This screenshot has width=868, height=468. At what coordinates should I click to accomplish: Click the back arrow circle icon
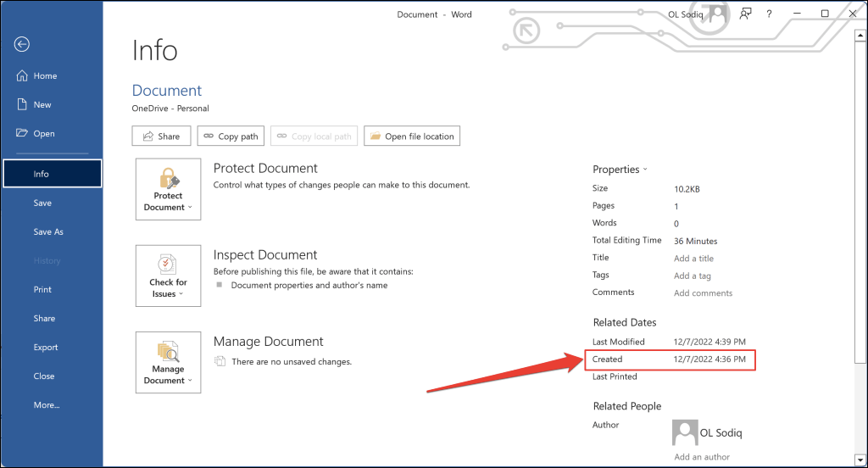pos(22,44)
